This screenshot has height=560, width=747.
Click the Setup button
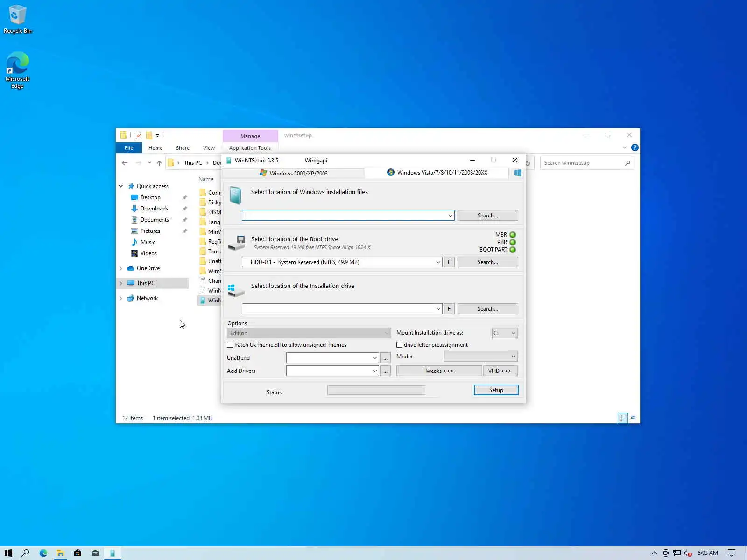point(496,390)
